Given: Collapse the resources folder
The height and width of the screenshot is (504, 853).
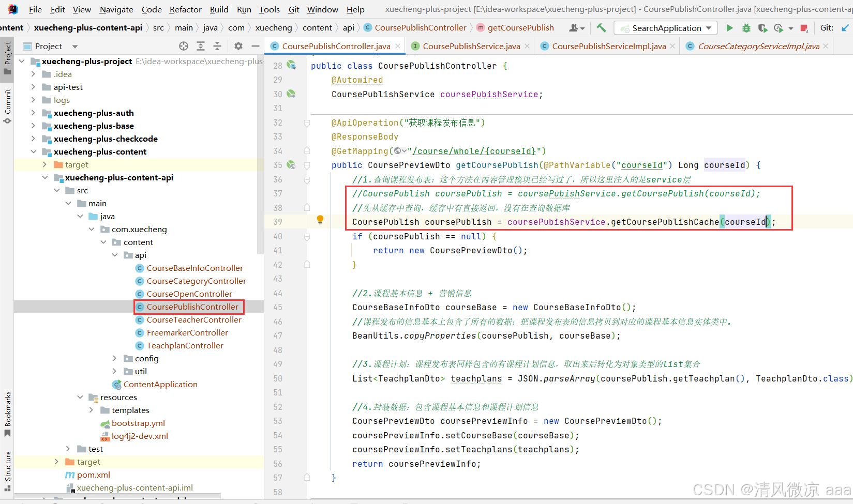Looking at the screenshot, I should tap(80, 397).
